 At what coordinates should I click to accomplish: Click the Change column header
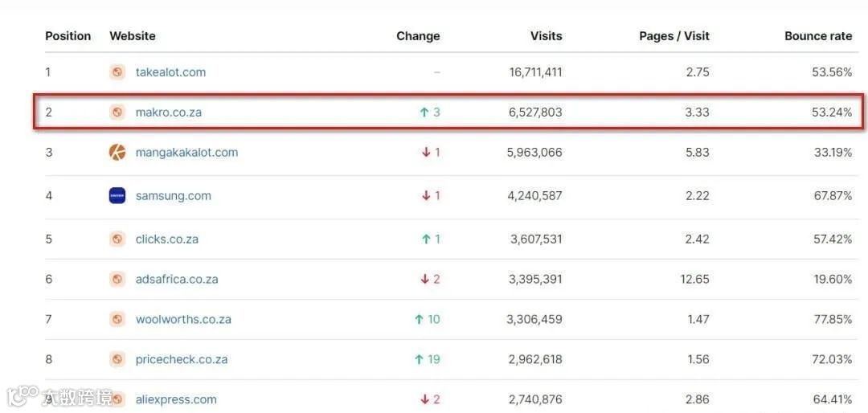(418, 36)
